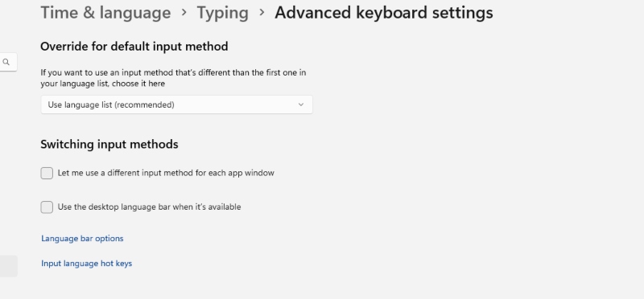644x299 pixels.
Task: Tick the desktop language bar checkbox
Action: coord(47,207)
